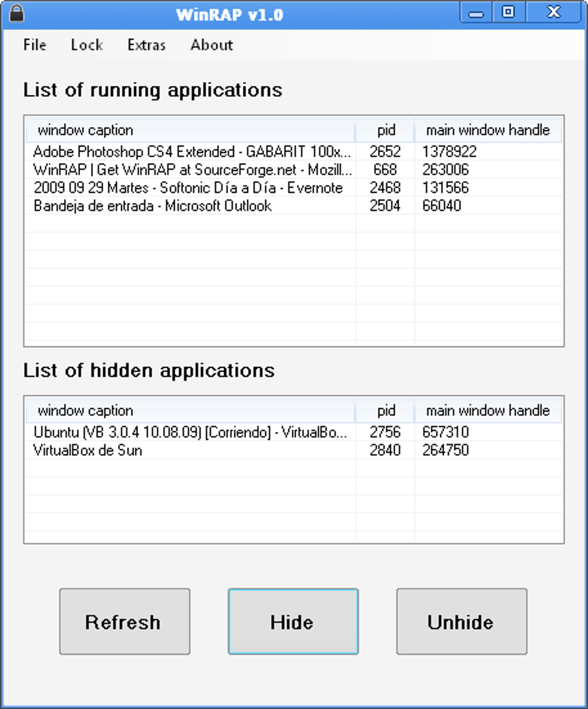The image size is (588, 709).
Task: Click the padlock icon in title bar
Action: [17, 13]
